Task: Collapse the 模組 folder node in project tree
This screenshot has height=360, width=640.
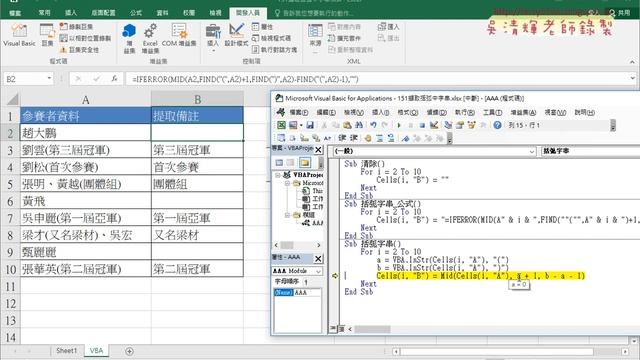Action: tap(287, 215)
